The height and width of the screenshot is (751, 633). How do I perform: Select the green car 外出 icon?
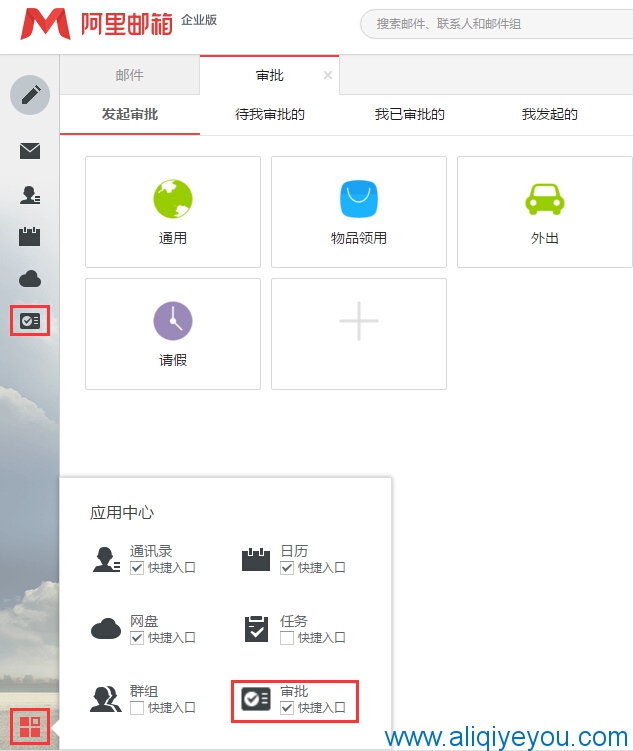click(544, 199)
